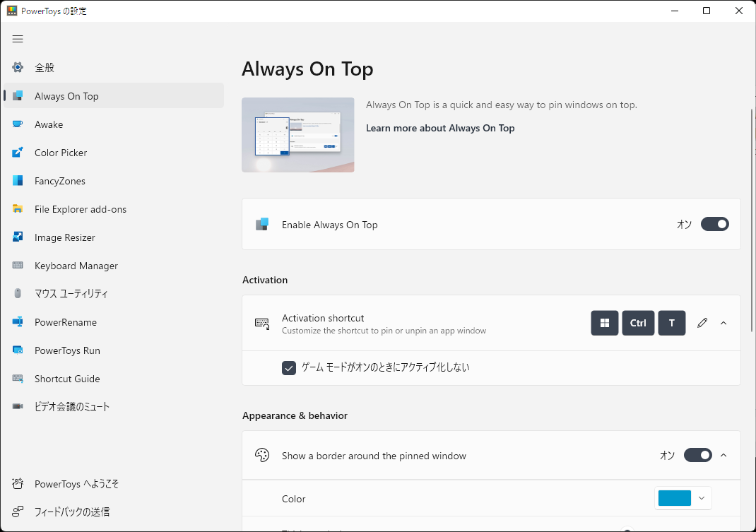
Task: Navigate to Shortcut Guide page
Action: 114,379
